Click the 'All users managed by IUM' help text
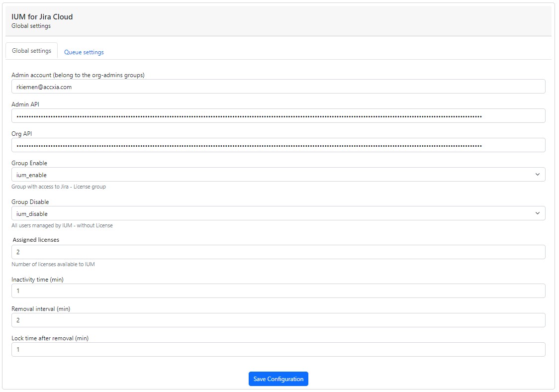559x392 pixels. (62, 225)
